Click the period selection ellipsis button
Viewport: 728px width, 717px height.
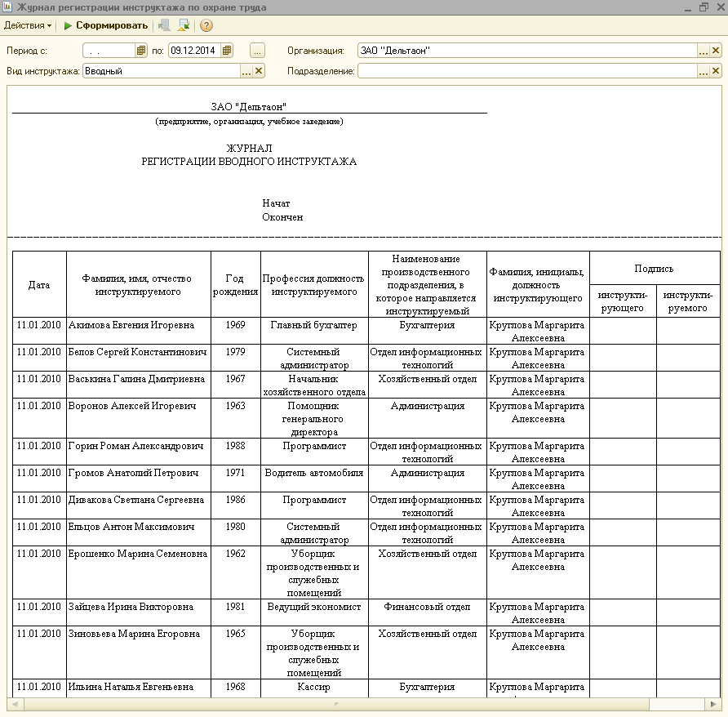[257, 51]
